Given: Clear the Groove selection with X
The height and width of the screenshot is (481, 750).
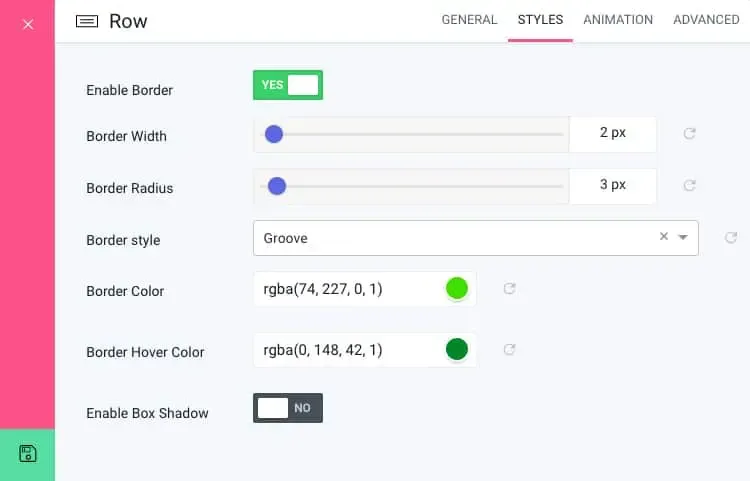Looking at the screenshot, I should (x=663, y=236).
